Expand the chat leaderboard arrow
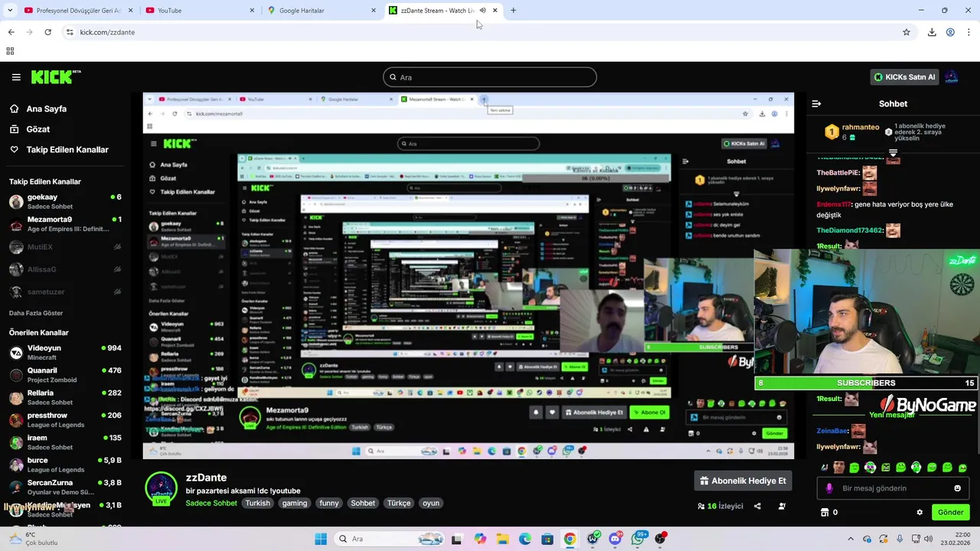Viewport: 980px width, 551px height. (893, 153)
